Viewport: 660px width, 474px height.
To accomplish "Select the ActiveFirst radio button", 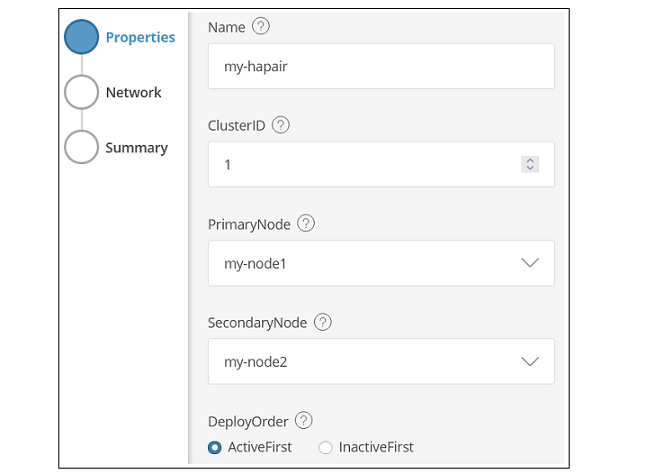I will (x=215, y=447).
